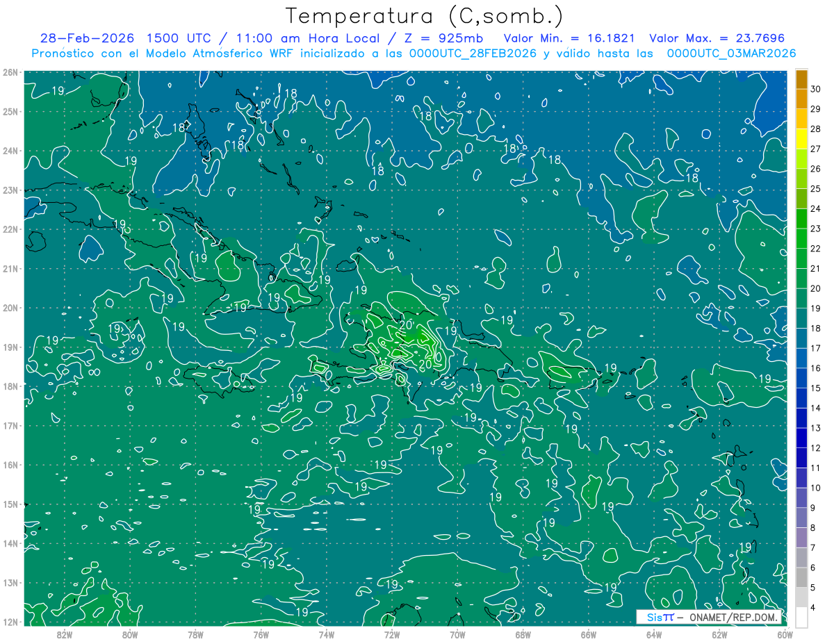Pick the white swatch below colorbar 4
The width and height of the screenshot is (834, 644).
point(801,617)
